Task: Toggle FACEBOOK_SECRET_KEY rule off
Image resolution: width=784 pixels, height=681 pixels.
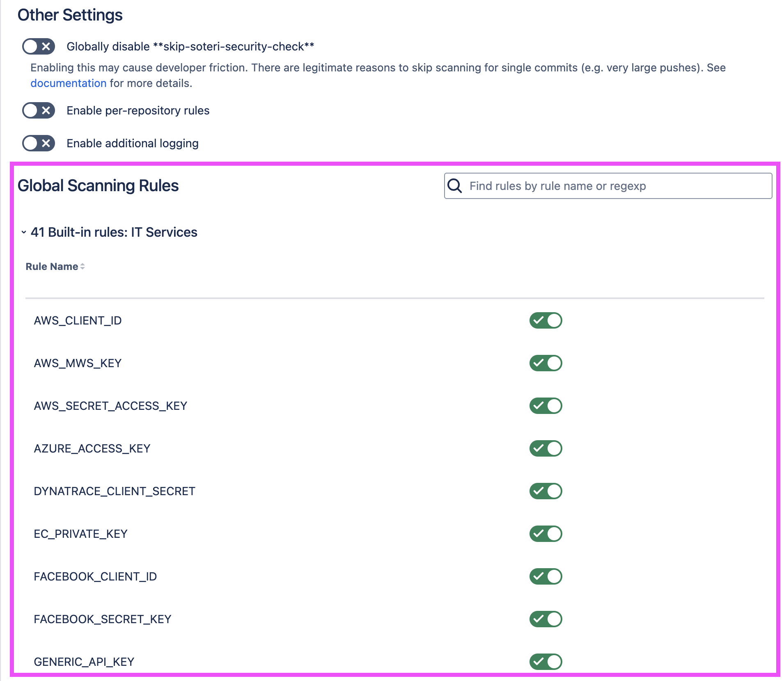Action: pyautogui.click(x=546, y=619)
